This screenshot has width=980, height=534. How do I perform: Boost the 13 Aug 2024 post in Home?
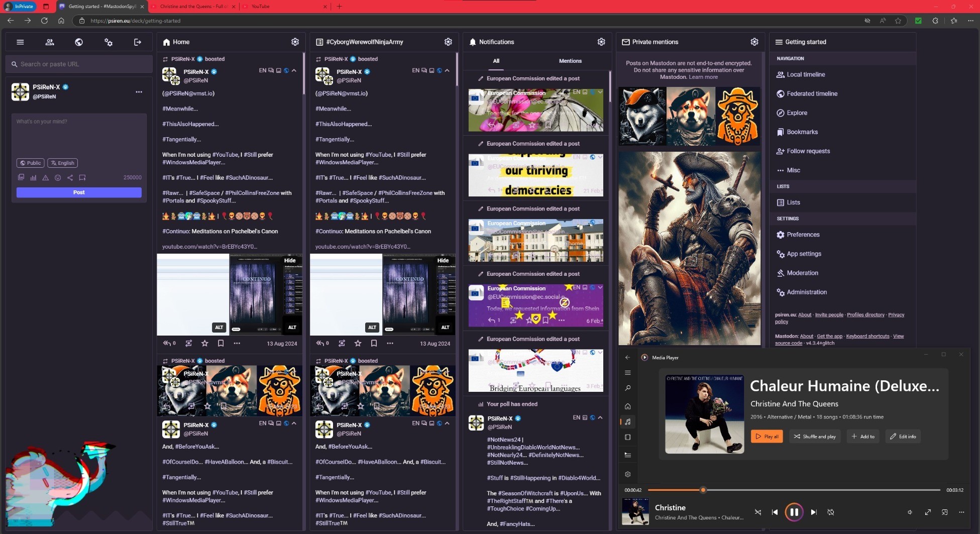click(189, 343)
